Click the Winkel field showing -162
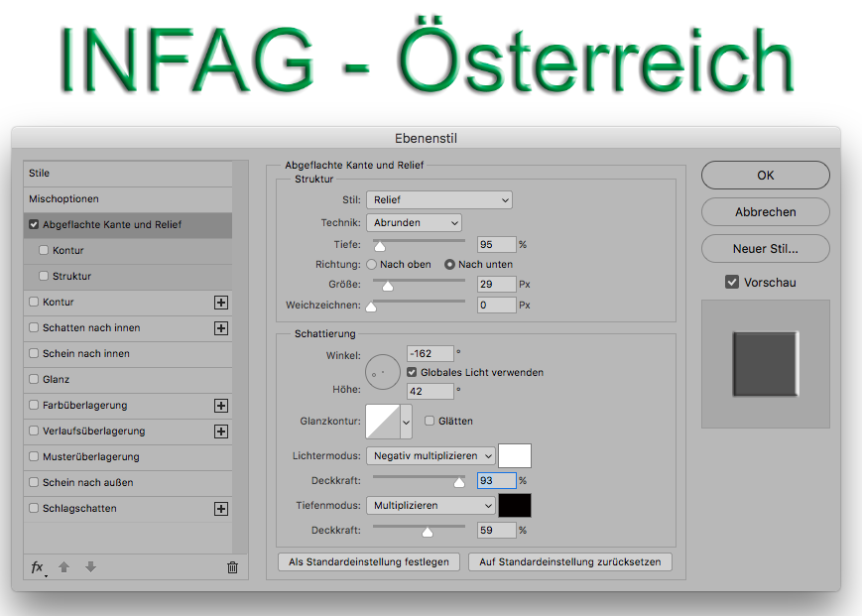 point(430,353)
